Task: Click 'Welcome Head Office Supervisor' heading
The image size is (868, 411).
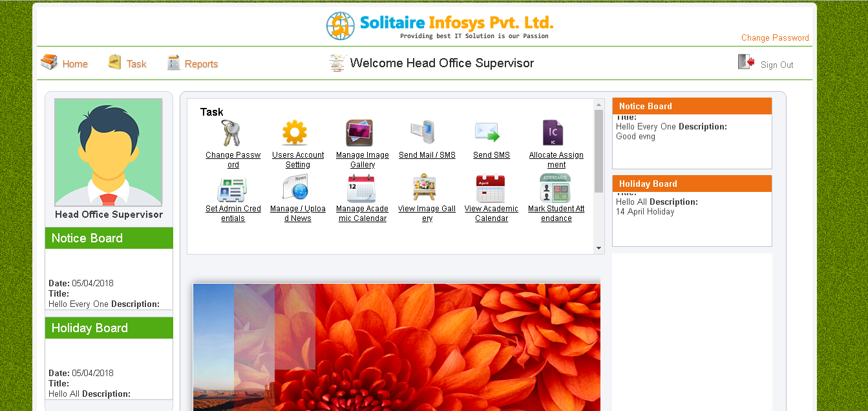Action: point(442,63)
